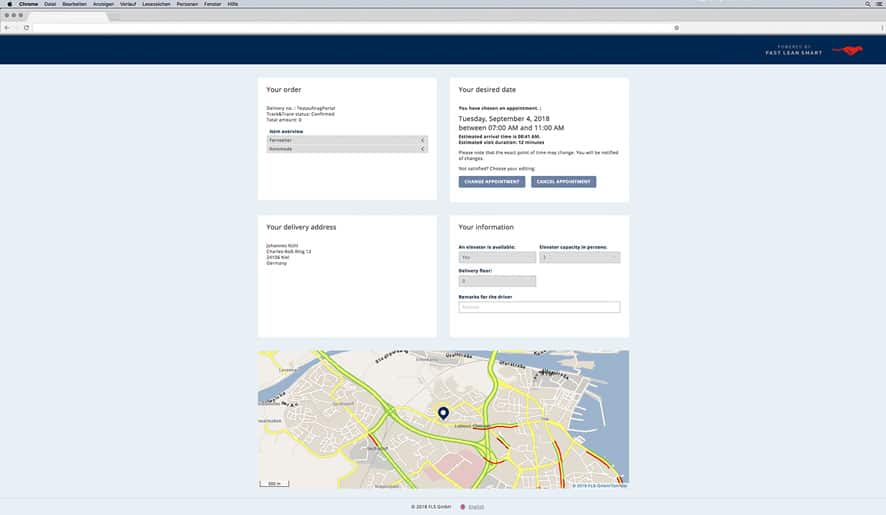Click the Cancel Appointment button

pyautogui.click(x=563, y=181)
